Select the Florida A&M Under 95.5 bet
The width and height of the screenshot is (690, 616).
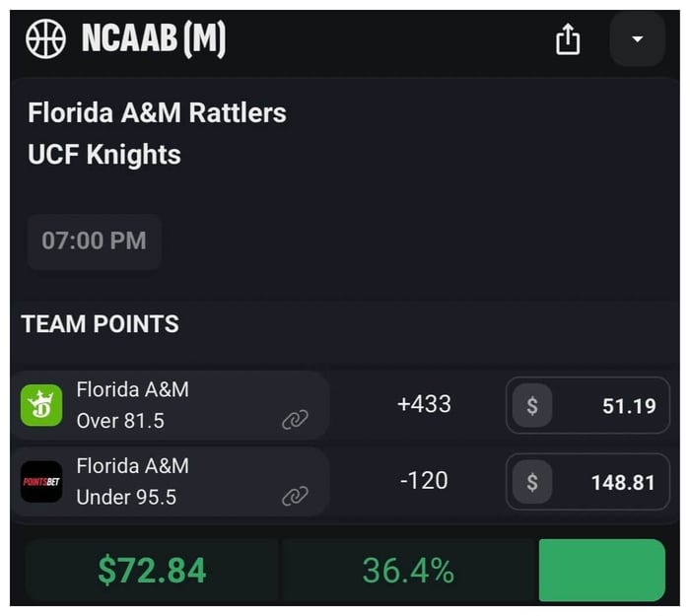tap(133, 482)
